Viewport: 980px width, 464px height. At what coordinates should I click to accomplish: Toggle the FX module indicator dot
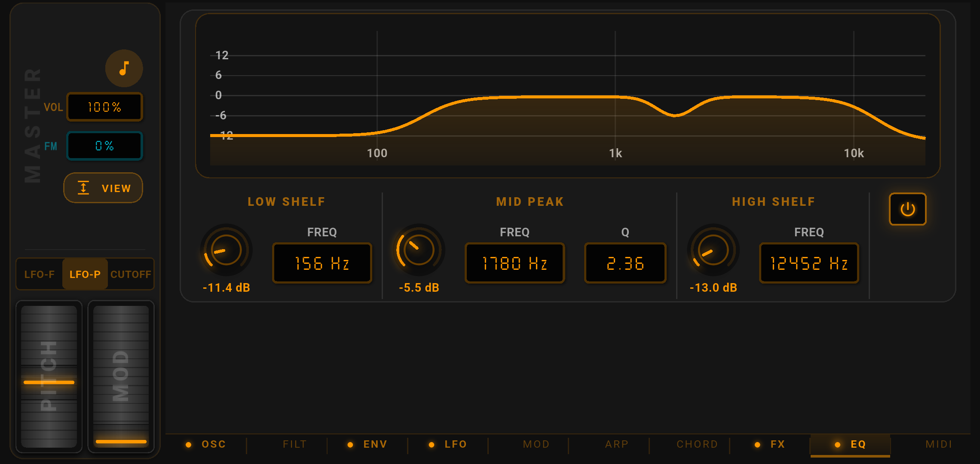(x=756, y=445)
